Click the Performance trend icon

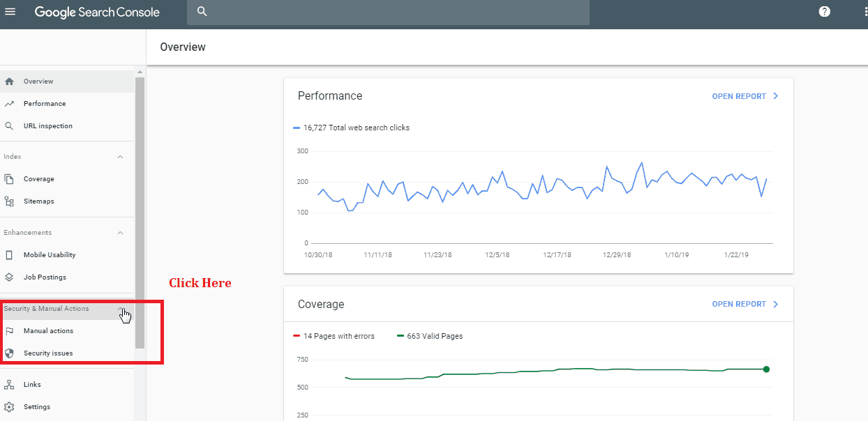pos(9,104)
